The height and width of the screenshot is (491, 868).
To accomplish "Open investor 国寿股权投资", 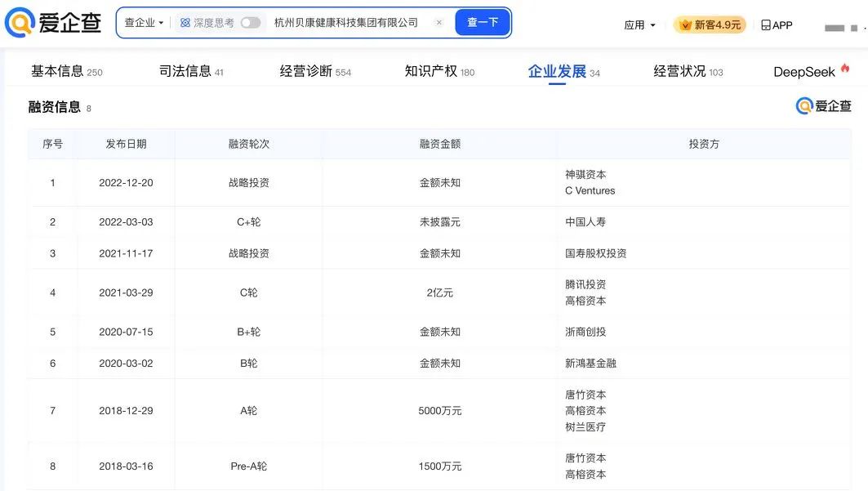I will 595,253.
